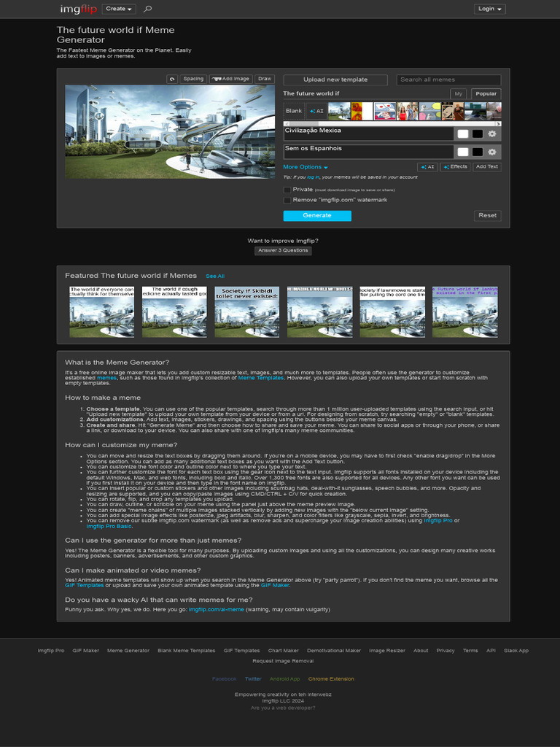
Task: Open the Spacing options
Action: [x=193, y=79]
